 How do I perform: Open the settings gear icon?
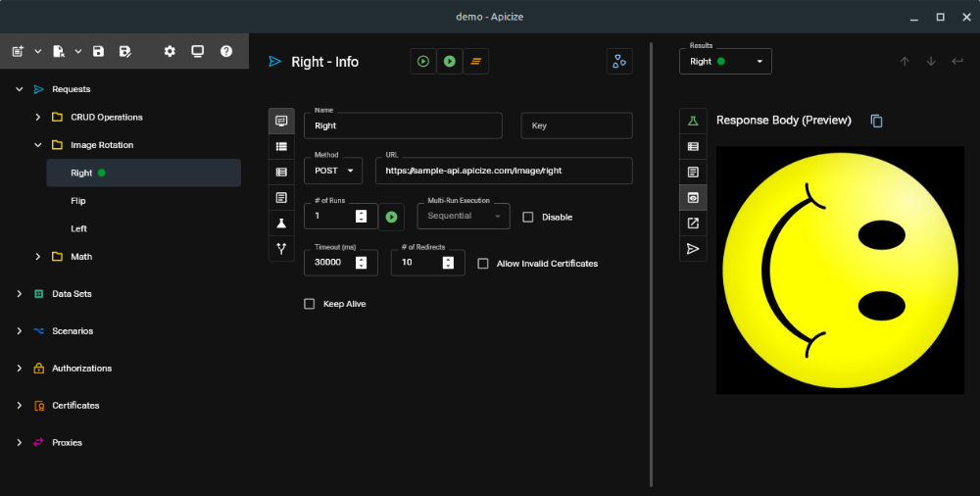(170, 51)
